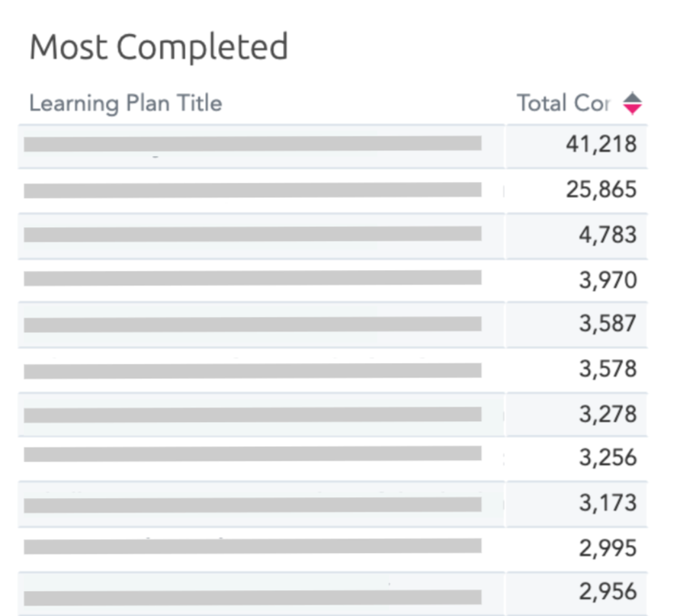
Task: Select the cell showing 3,173
Action: [608, 504]
